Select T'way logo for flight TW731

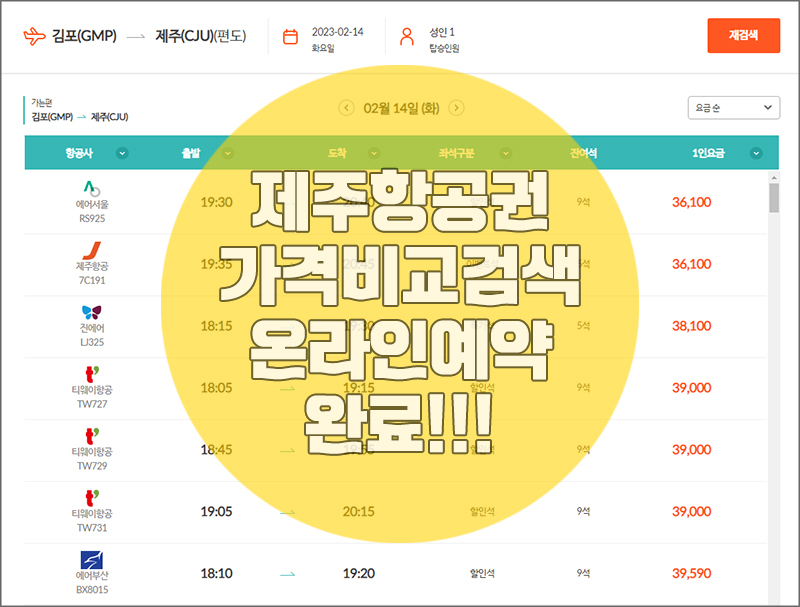92,497
